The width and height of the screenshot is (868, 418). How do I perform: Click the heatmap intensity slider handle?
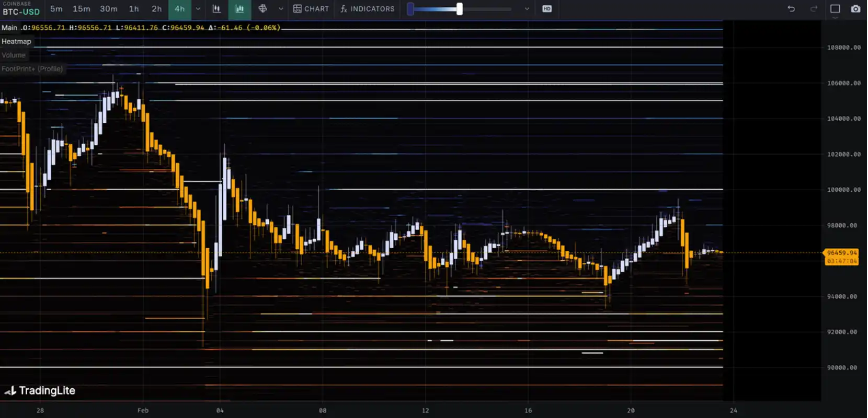pyautogui.click(x=460, y=9)
